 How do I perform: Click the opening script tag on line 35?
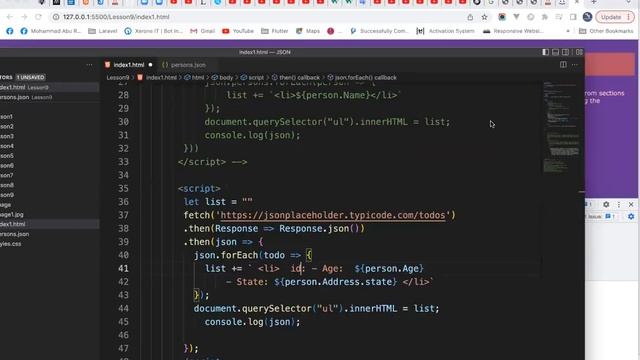(199, 189)
